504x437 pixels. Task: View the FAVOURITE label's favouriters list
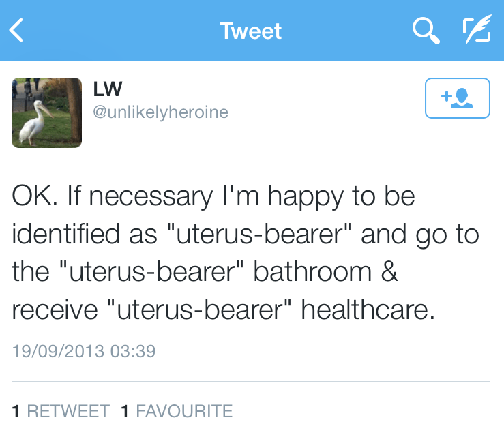click(x=184, y=411)
